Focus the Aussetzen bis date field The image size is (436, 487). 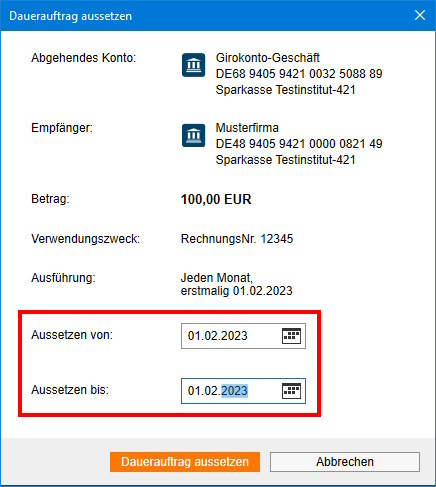point(243,391)
